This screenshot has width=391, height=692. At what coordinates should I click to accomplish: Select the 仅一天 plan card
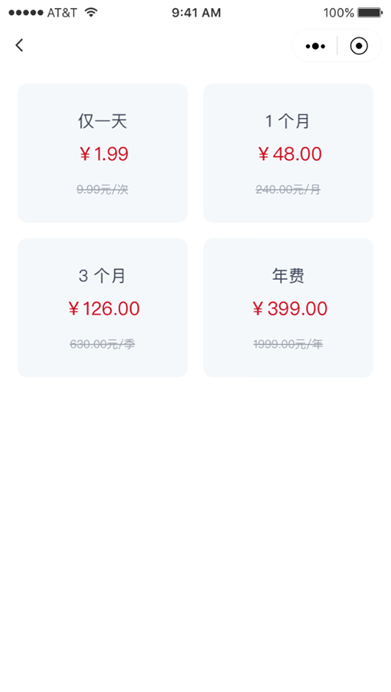point(102,153)
